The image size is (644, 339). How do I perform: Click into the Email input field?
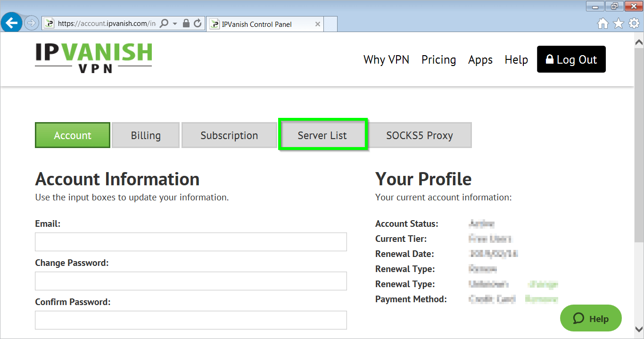pos(191,242)
